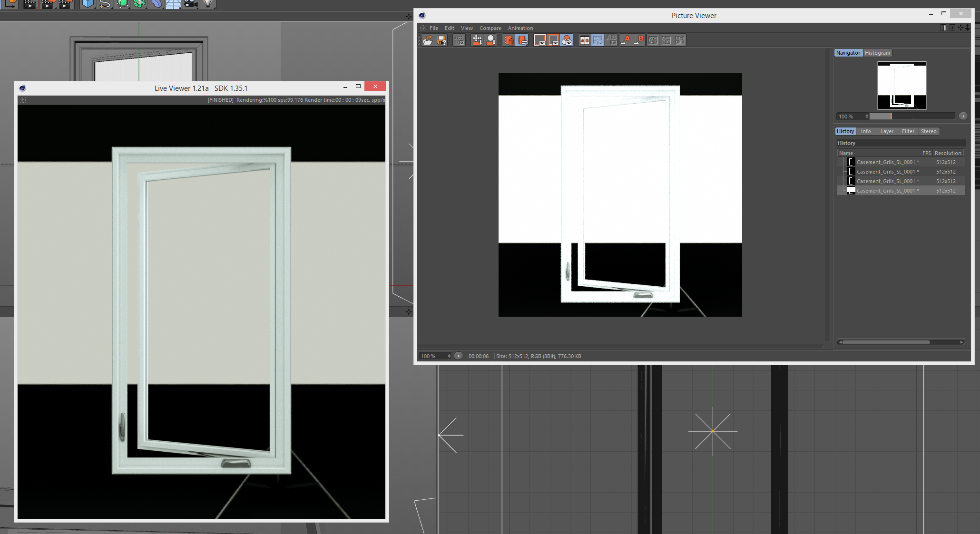Click the navigator zoom percent stepper arrows
The height and width of the screenshot is (534, 980).
[867, 117]
